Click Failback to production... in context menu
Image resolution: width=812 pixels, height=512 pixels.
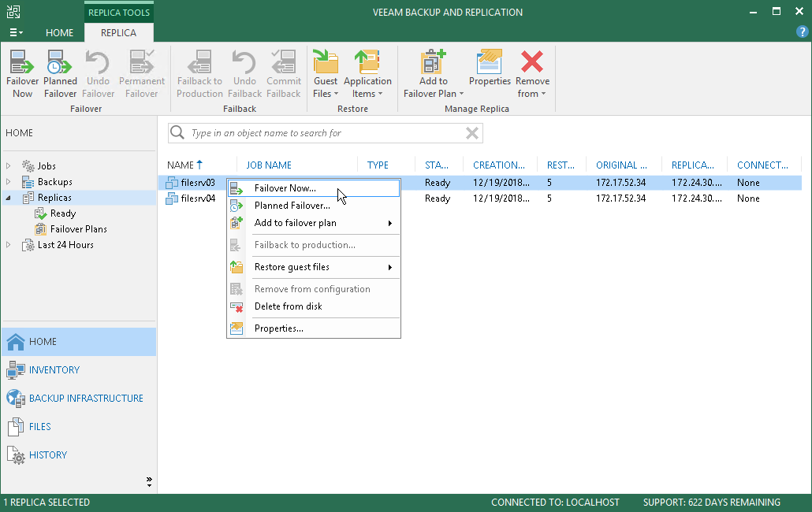pyautogui.click(x=314, y=245)
